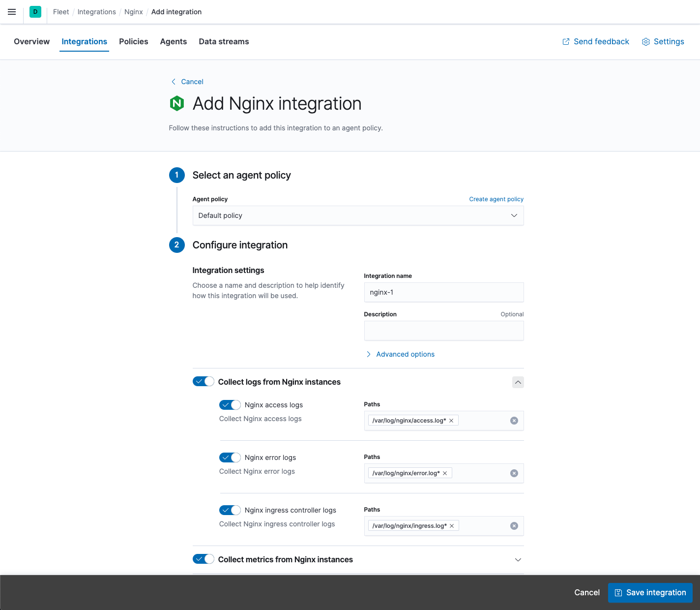Image resolution: width=700 pixels, height=610 pixels.
Task: Click the Elastic deployment space icon
Action: click(35, 11)
